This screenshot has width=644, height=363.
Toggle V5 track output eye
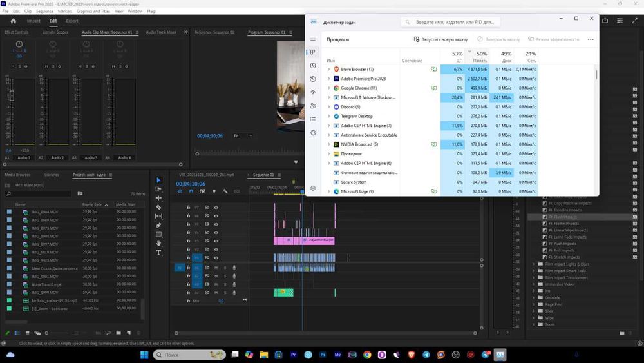tap(216, 224)
